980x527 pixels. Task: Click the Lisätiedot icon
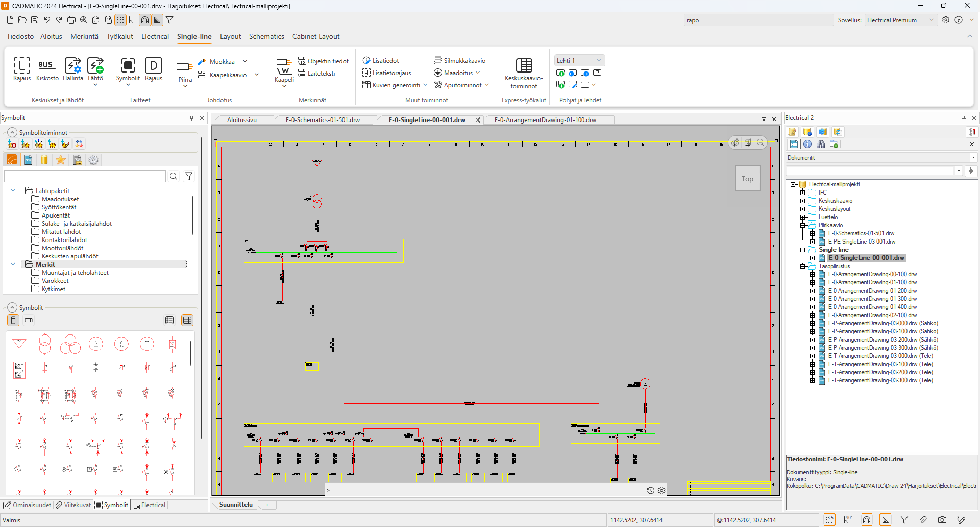(x=366, y=61)
